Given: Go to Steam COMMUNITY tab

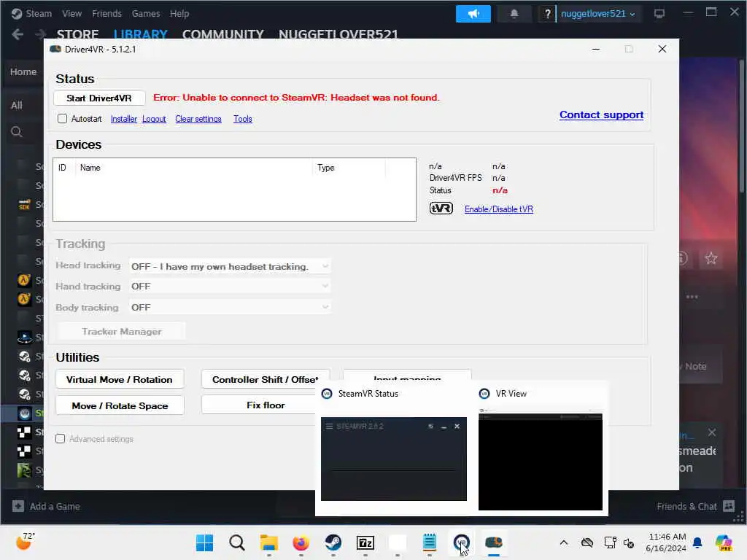Looking at the screenshot, I should click(x=223, y=34).
